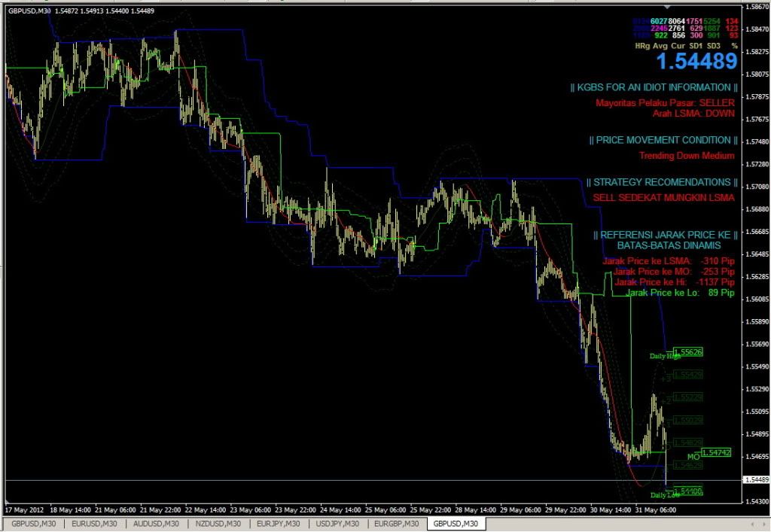Click the 1.57080 price axis label
This screenshot has width=771, height=532.
[757, 187]
